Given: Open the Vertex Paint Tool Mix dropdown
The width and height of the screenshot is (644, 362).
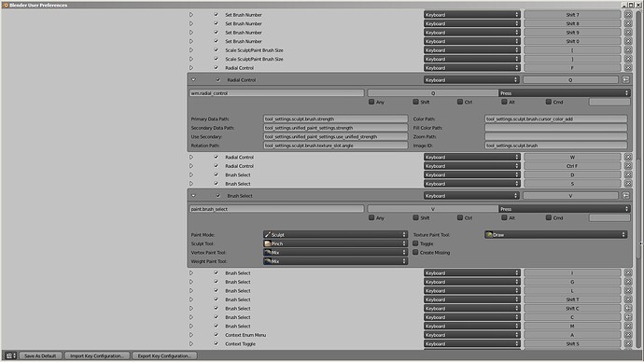Looking at the screenshot, I should pyautogui.click(x=335, y=253).
